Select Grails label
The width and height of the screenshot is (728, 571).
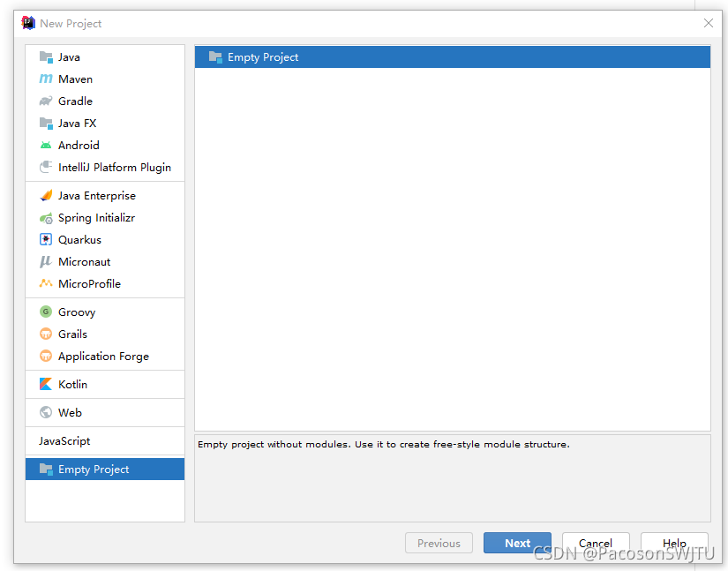pos(73,334)
